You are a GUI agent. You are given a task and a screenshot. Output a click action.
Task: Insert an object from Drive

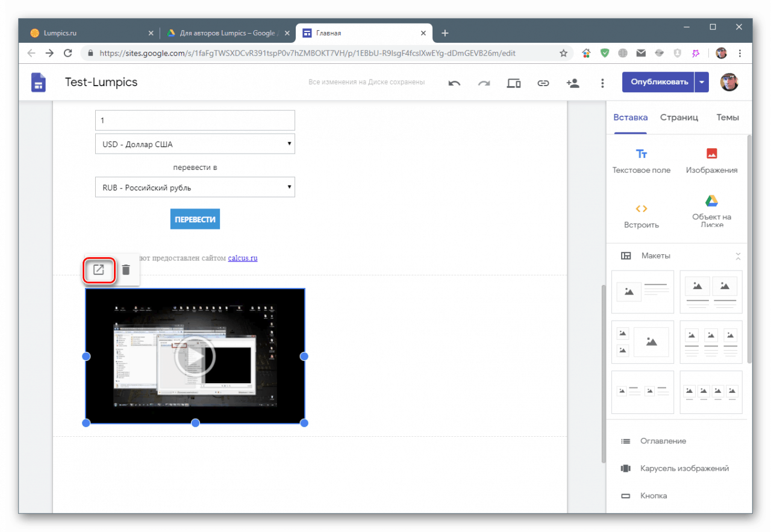[711, 212]
